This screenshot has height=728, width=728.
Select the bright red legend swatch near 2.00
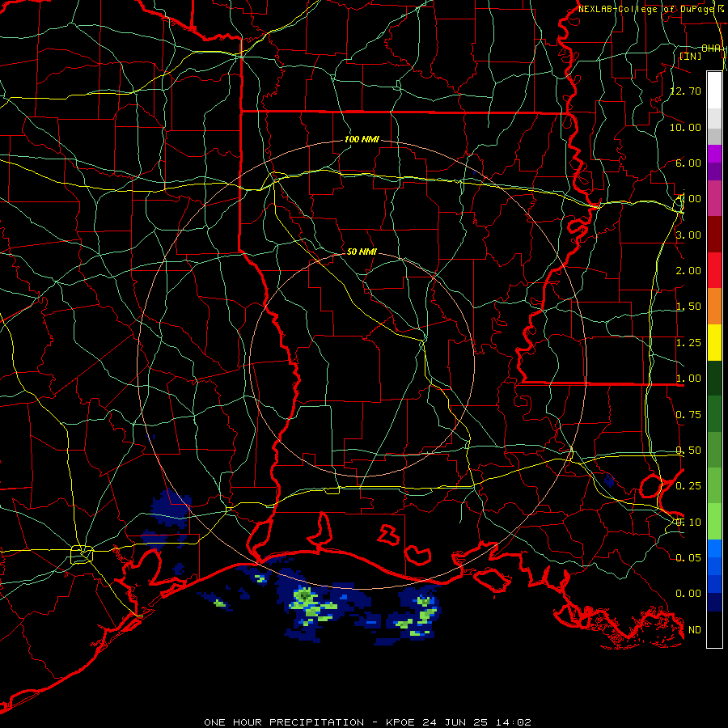(x=714, y=271)
